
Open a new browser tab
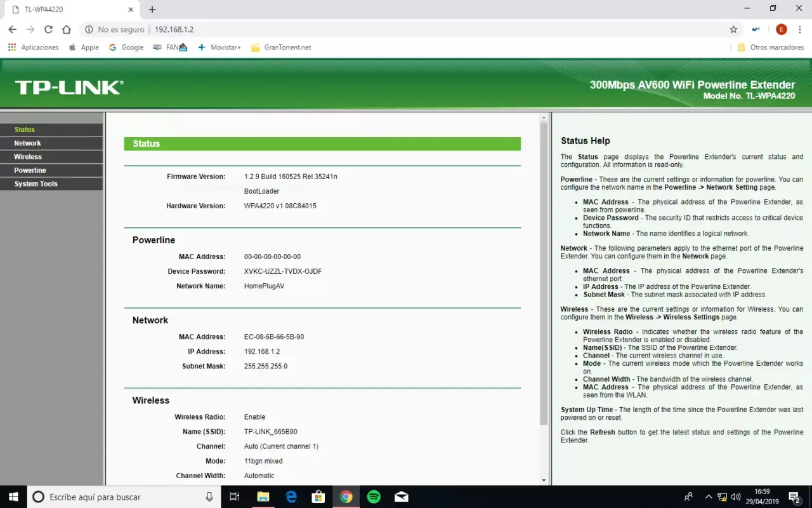tap(152, 10)
